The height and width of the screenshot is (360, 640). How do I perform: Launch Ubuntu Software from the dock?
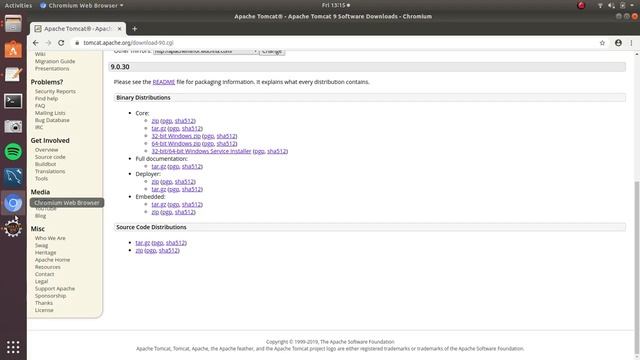(x=13, y=49)
